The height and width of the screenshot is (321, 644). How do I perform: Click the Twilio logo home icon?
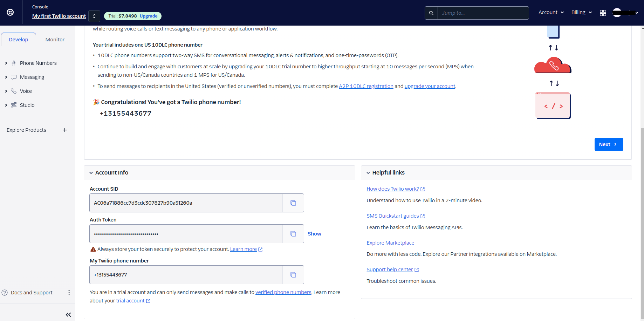click(x=11, y=13)
